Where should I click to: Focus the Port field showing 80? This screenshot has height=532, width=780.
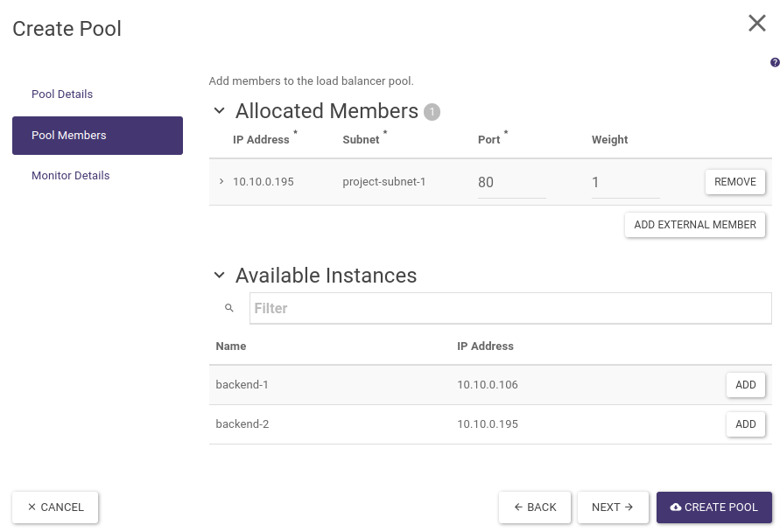click(511, 183)
